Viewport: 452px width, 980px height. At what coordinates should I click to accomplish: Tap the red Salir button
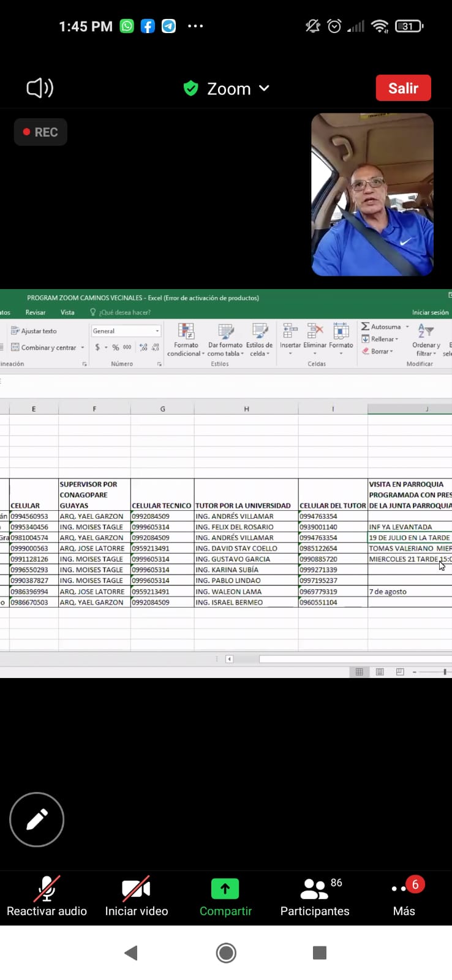(403, 88)
